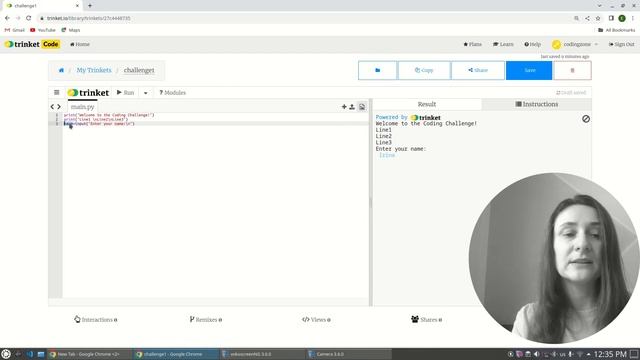The width and height of the screenshot is (640, 360).
Task: Open volume icon in system tray
Action: pos(537,354)
